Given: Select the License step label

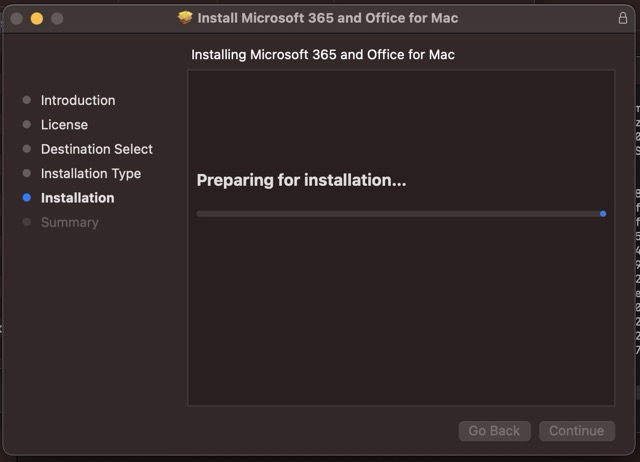Looking at the screenshot, I should point(64,125).
